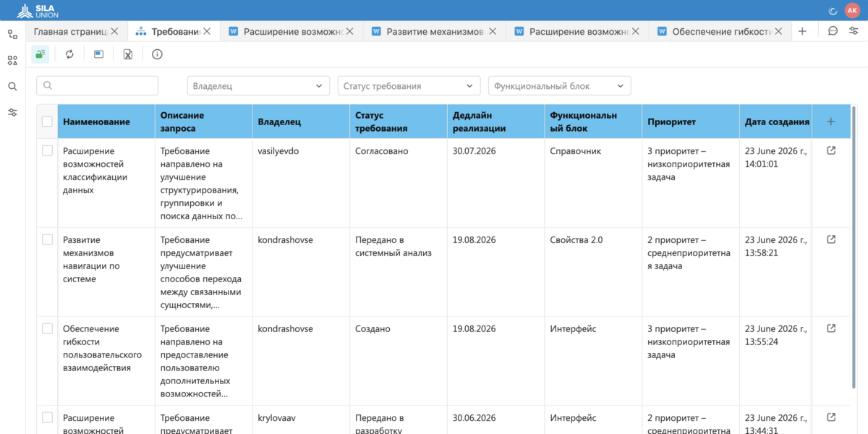Open settings sliders icon beside comments

pos(854,31)
